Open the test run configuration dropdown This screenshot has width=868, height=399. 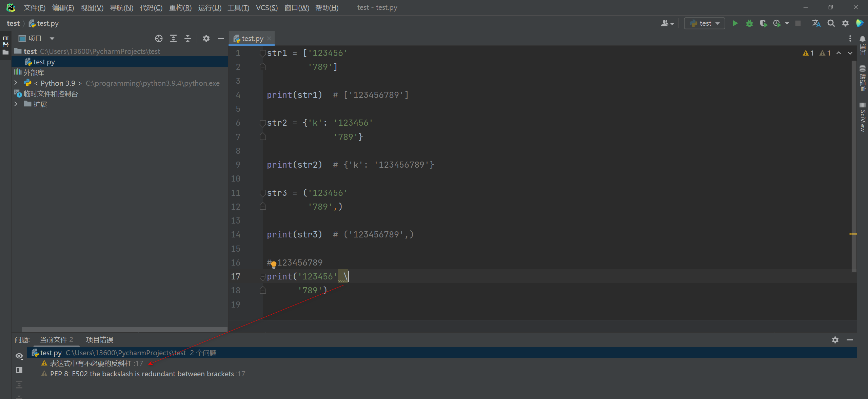coord(705,23)
